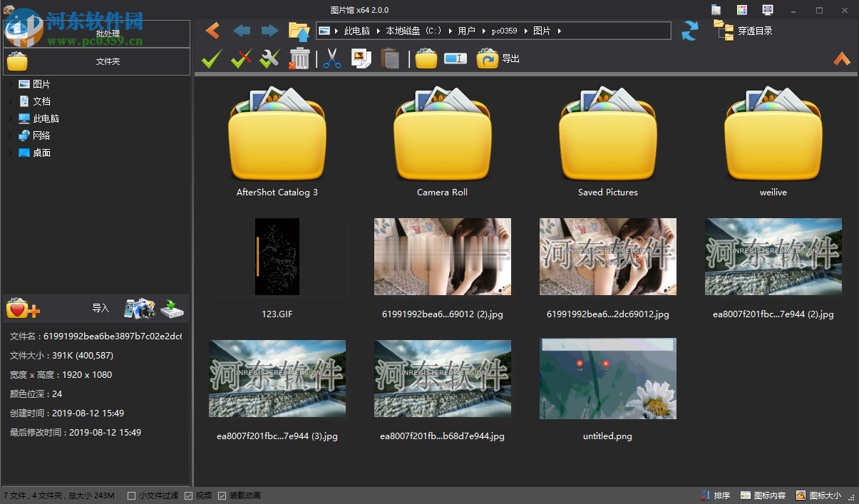
Task: Click the 导出 export button
Action: (x=498, y=58)
